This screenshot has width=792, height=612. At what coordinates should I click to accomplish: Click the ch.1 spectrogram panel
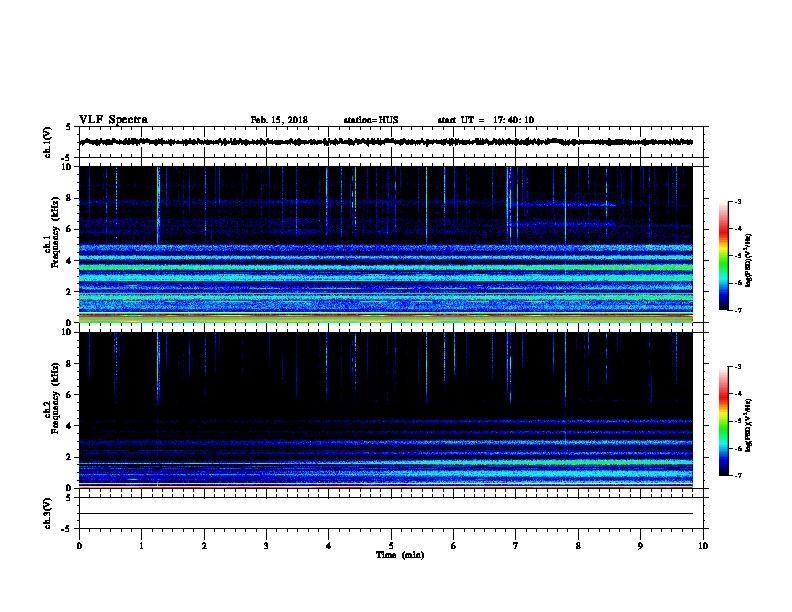386,244
